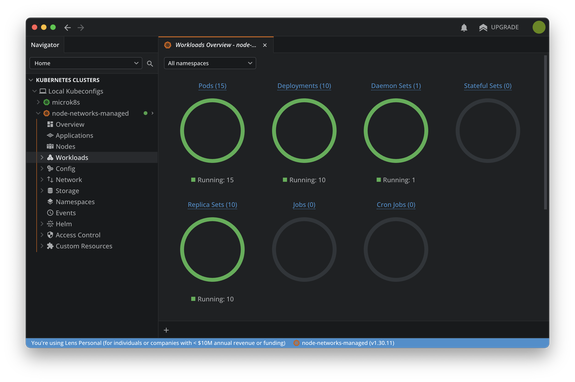This screenshot has height=382, width=575.
Task: Click the navigator search magnifier icon
Action: click(x=150, y=63)
